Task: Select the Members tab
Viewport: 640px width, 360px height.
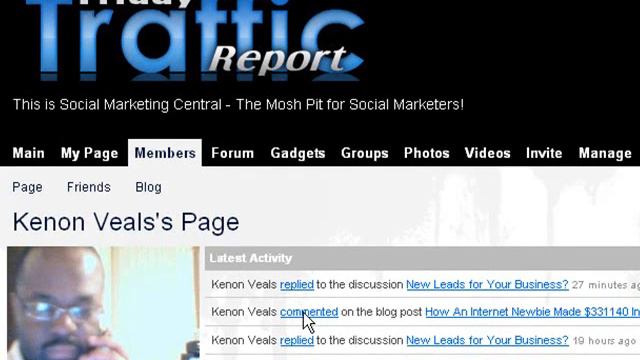Action: pyautogui.click(x=165, y=153)
